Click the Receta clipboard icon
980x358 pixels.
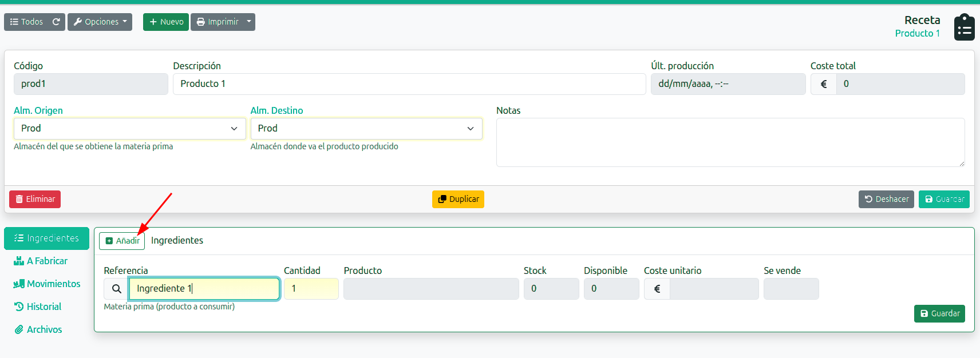[964, 27]
